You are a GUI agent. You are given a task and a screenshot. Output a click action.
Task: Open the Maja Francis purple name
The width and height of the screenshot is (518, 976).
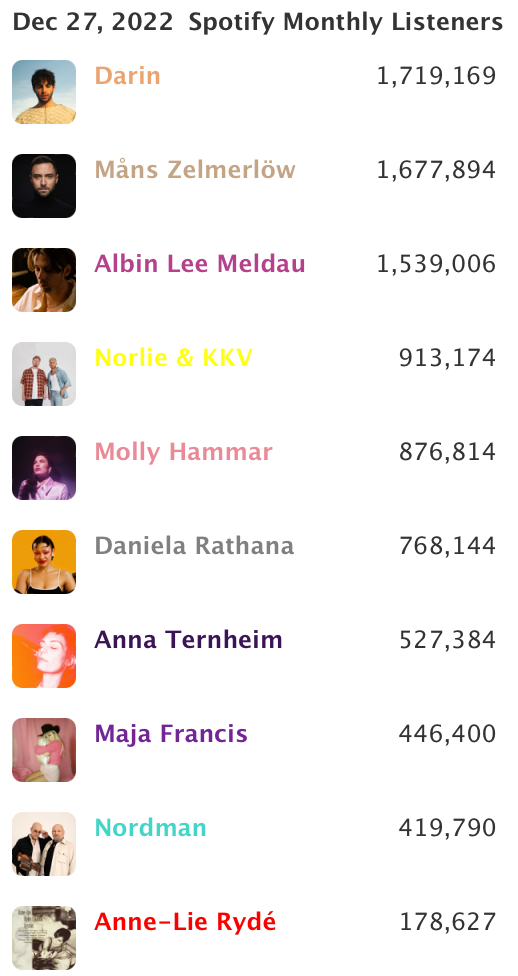point(171,734)
